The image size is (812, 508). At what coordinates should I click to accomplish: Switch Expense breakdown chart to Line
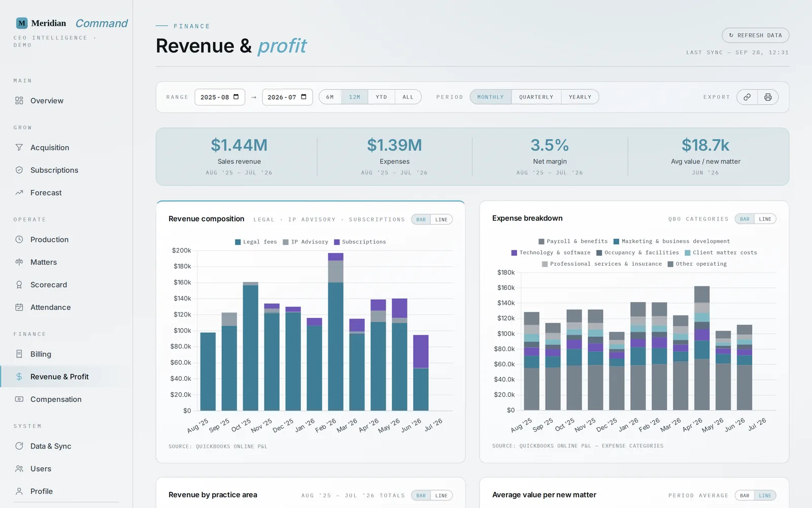(765, 219)
